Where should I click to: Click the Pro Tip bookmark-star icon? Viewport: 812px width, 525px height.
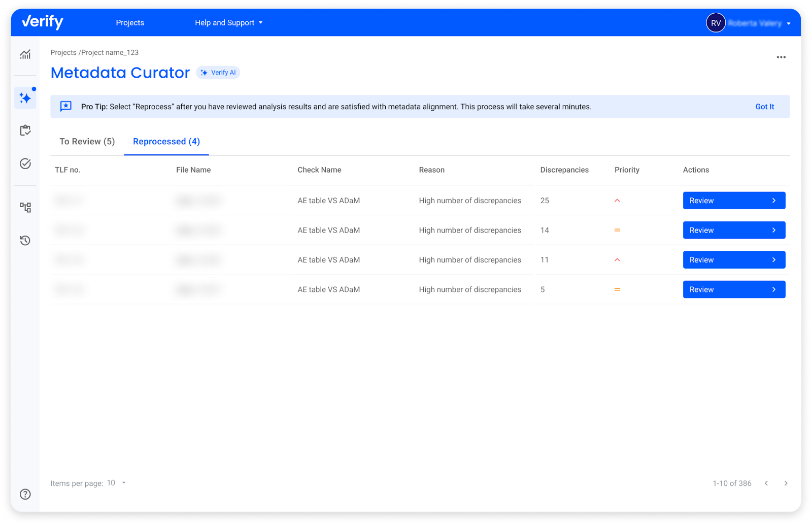[x=66, y=106]
